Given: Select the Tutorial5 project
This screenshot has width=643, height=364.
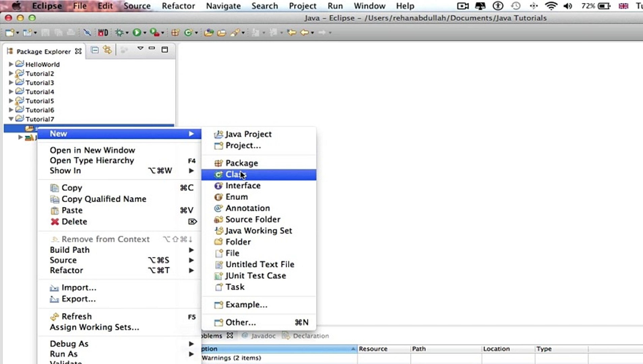Looking at the screenshot, I should (x=39, y=101).
